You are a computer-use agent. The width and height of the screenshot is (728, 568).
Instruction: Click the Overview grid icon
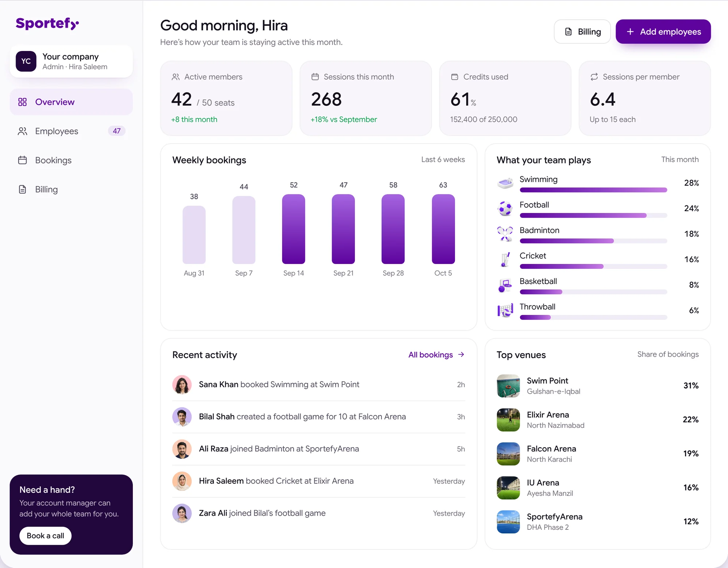point(23,102)
